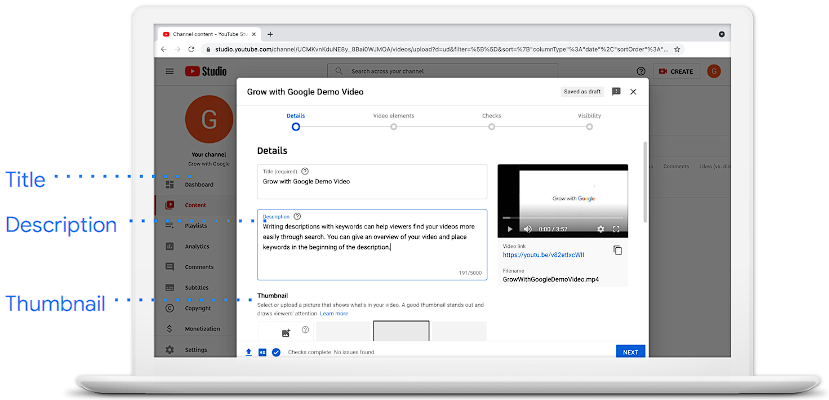This screenshot has height=400, width=829.
Task: Enter fullscreen on the video preview
Action: coord(616,229)
